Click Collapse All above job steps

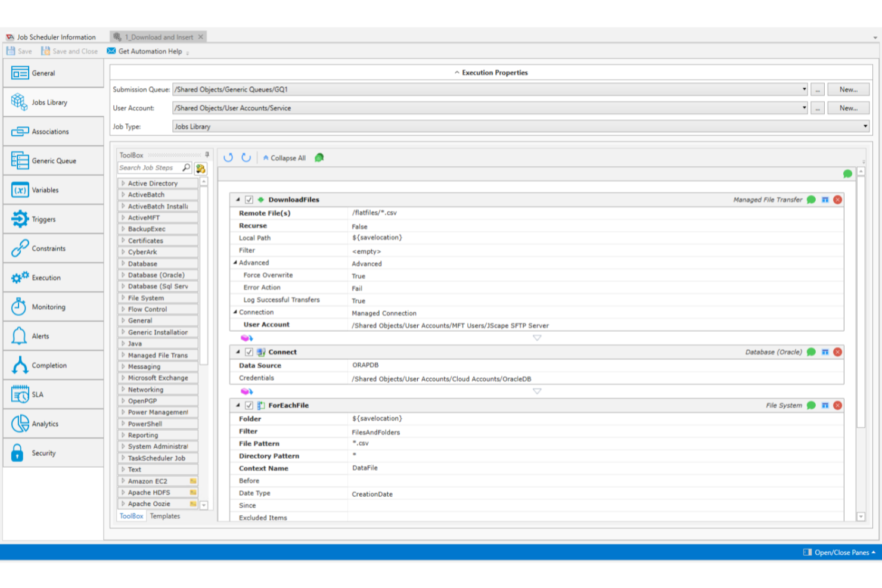point(284,158)
